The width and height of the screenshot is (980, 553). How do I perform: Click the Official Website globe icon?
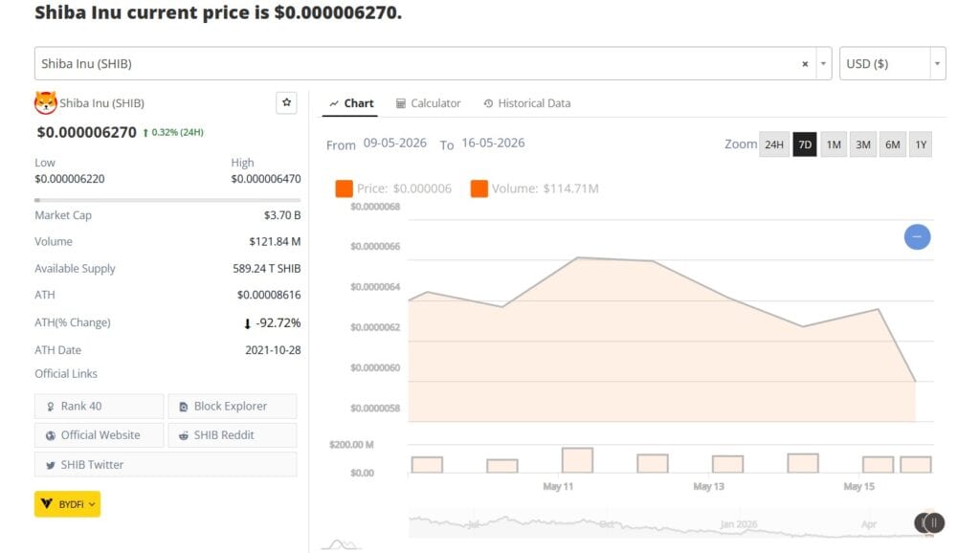click(x=50, y=435)
